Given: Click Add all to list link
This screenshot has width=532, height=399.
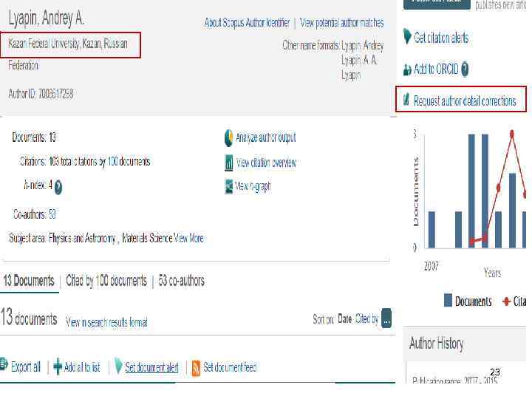Looking at the screenshot, I should [82, 367].
